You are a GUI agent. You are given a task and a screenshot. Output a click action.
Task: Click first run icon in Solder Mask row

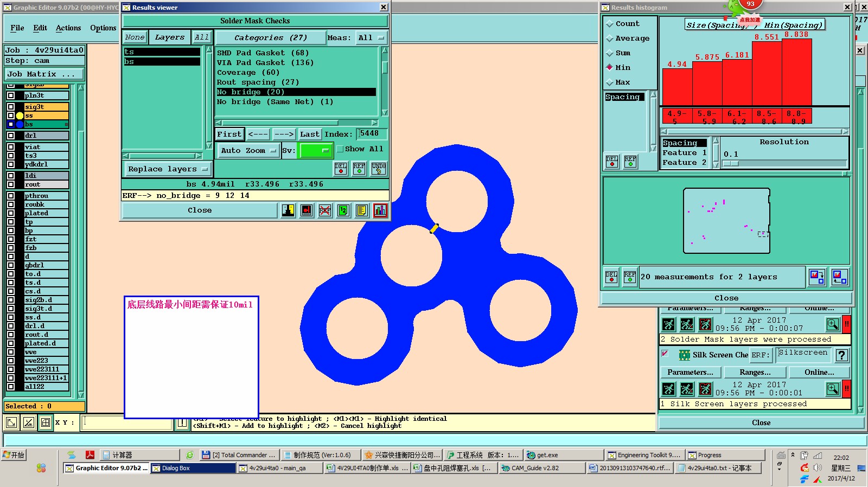pos(669,325)
